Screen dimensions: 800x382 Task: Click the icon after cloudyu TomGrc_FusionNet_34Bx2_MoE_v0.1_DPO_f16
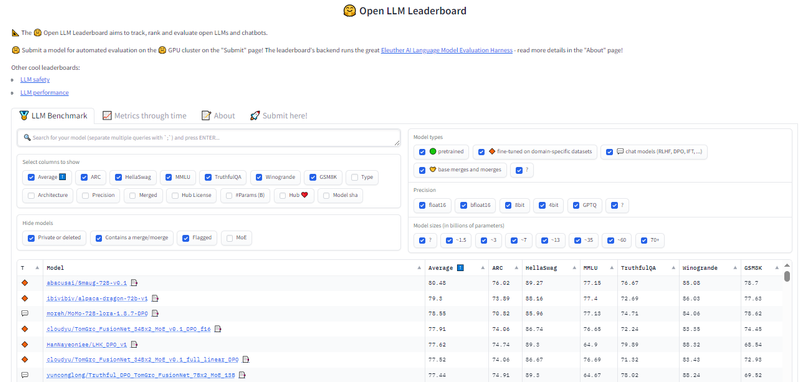coord(218,328)
